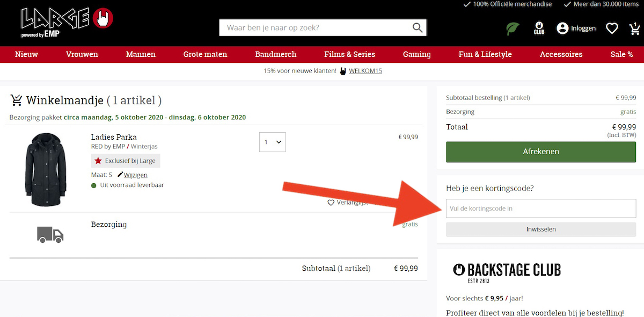644x317 pixels.
Task: Open the Films & Series menu
Action: click(349, 54)
